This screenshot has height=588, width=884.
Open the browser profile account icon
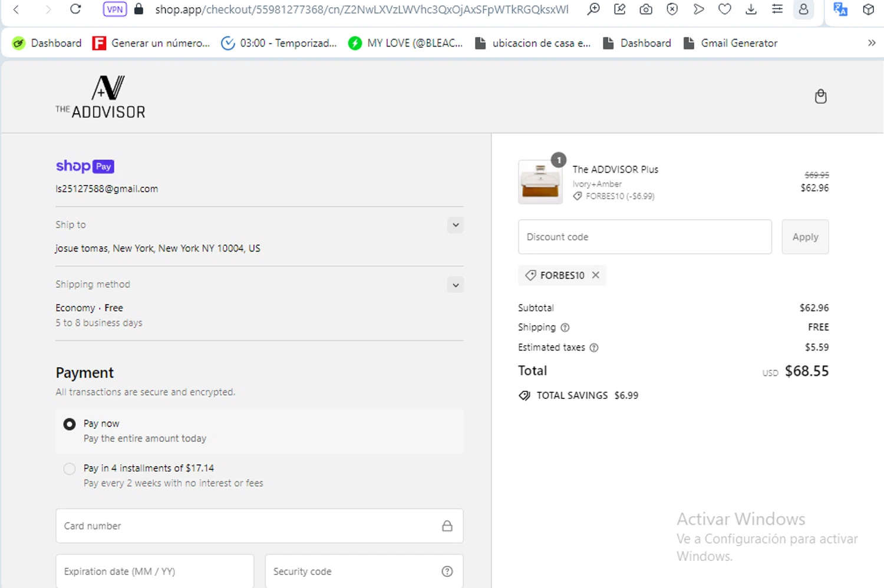[803, 9]
